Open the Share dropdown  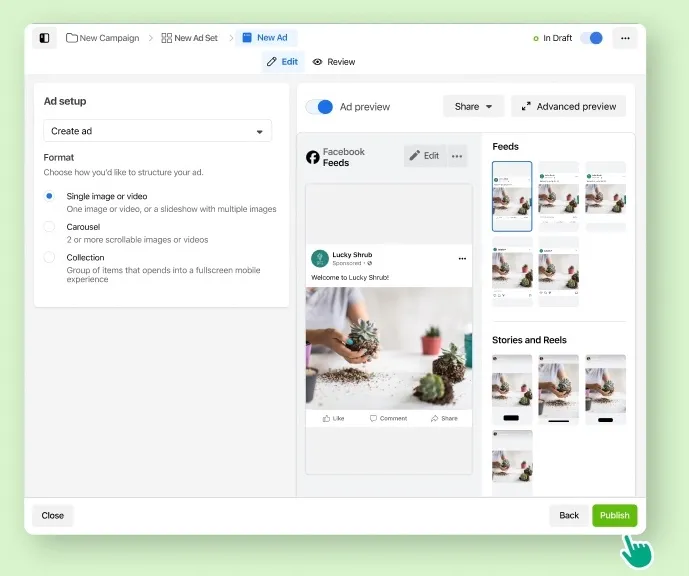pyautogui.click(x=473, y=106)
